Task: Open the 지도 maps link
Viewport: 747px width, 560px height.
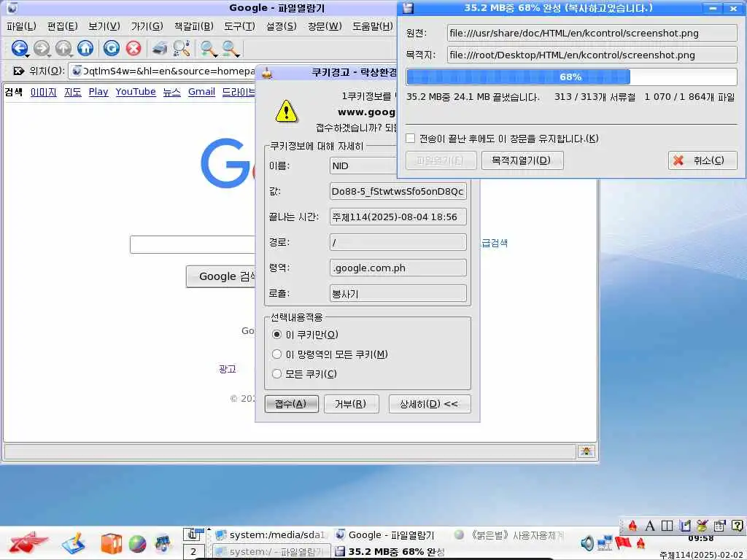Action: coord(72,91)
